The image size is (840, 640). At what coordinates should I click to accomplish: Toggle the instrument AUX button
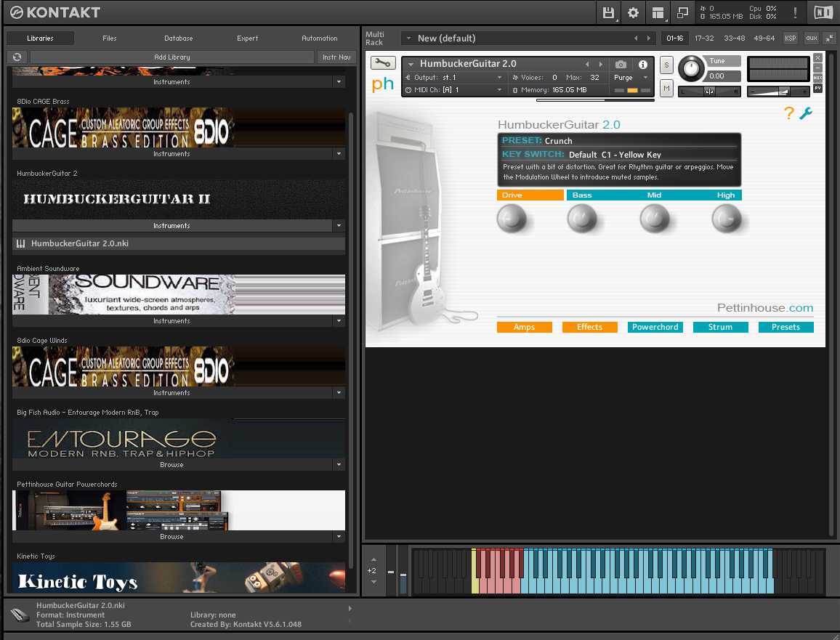817,78
